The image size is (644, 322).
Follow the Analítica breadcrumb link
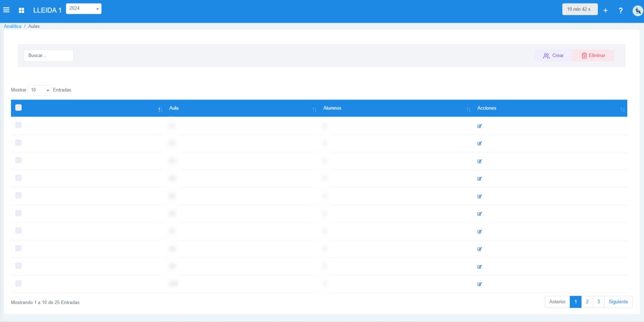(x=12, y=26)
